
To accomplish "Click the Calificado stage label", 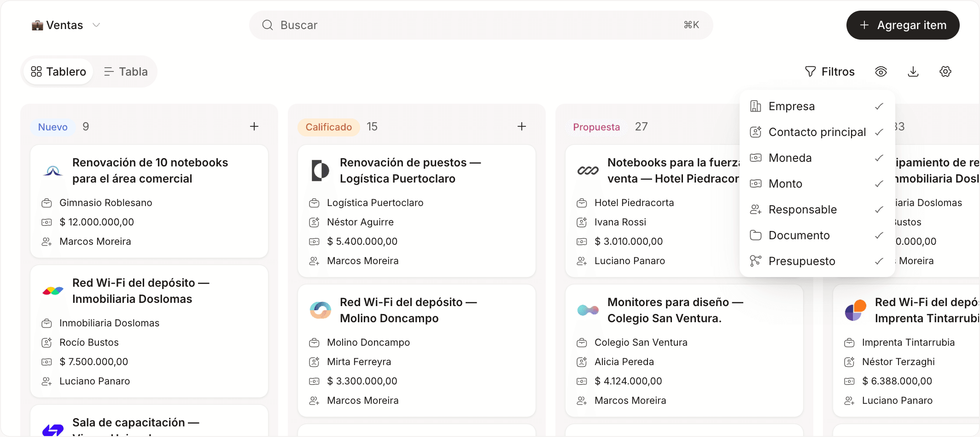I will point(329,127).
